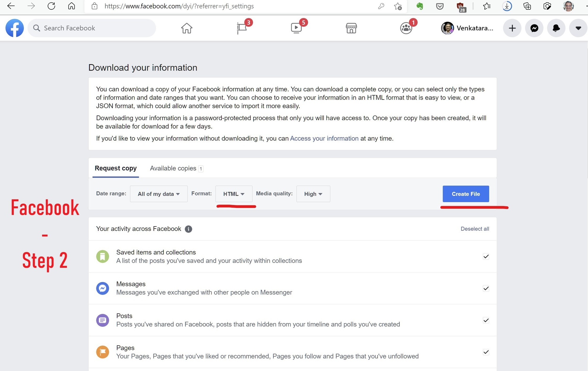This screenshot has width=588, height=371.
Task: Uncheck Saved items and collections
Action: (486, 256)
